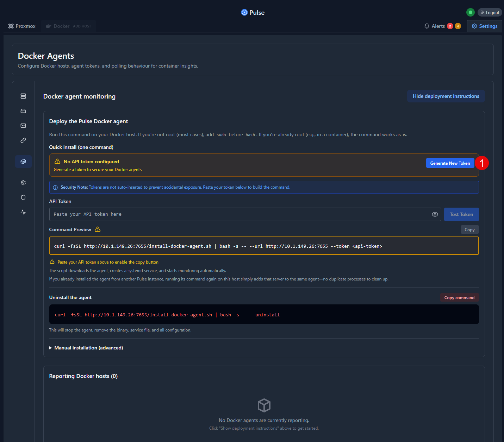The image size is (504, 442).
Task: Open the email envelope sidebar icon
Action: coord(23,126)
